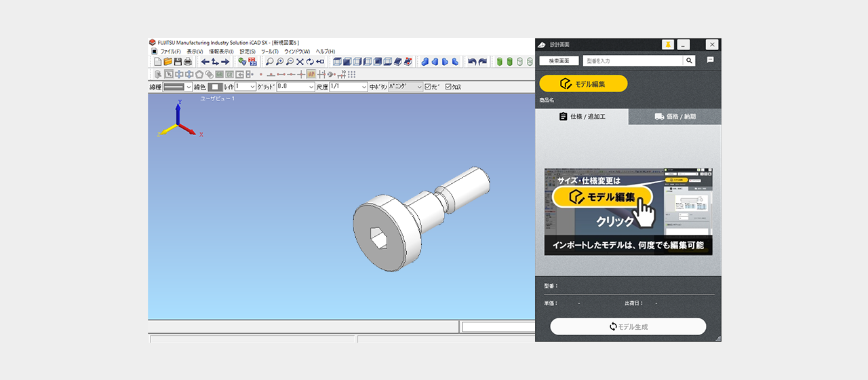Click the 線色 line color swatch
The height and width of the screenshot is (380, 868).
tap(215, 87)
